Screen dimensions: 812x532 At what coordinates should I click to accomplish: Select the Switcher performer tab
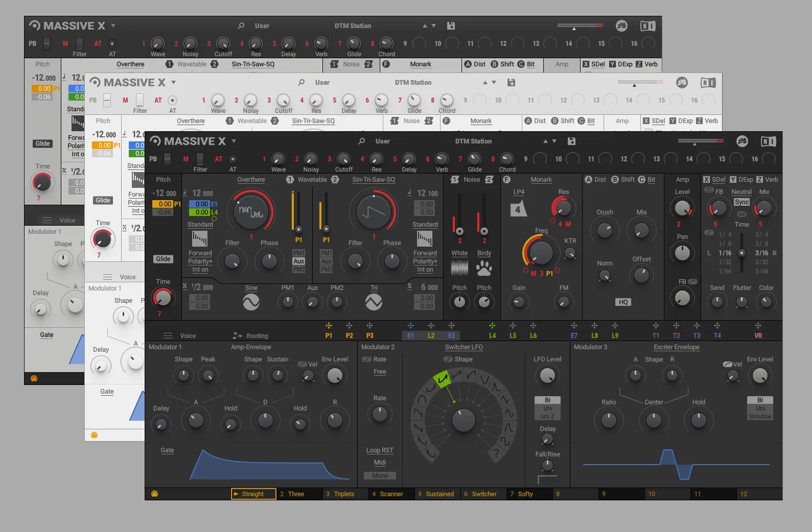click(x=483, y=494)
